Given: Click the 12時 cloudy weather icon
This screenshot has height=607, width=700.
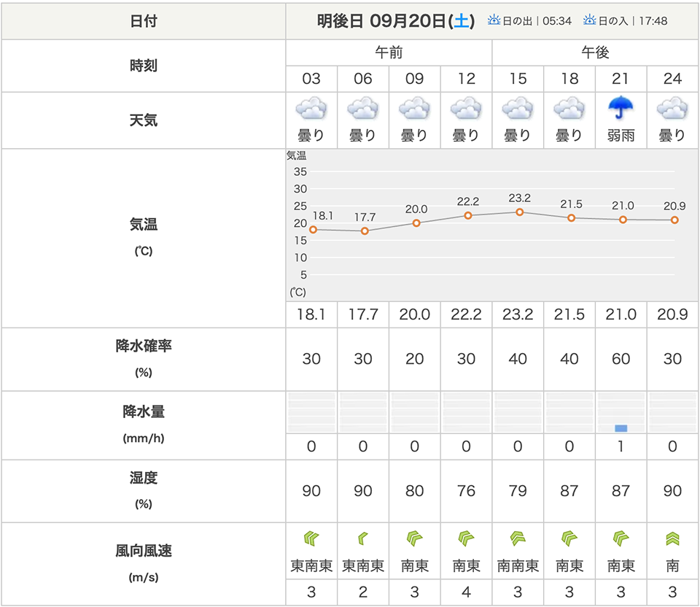Looking at the screenshot, I should point(466,111).
